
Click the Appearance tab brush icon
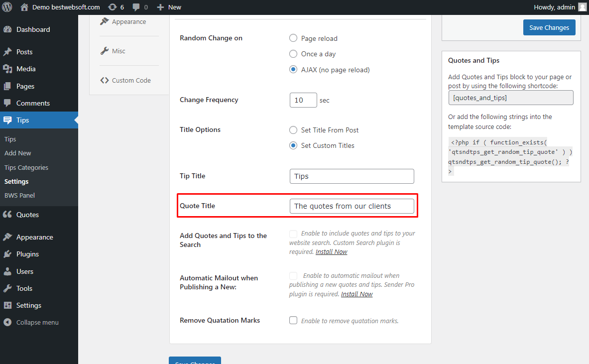tap(105, 21)
